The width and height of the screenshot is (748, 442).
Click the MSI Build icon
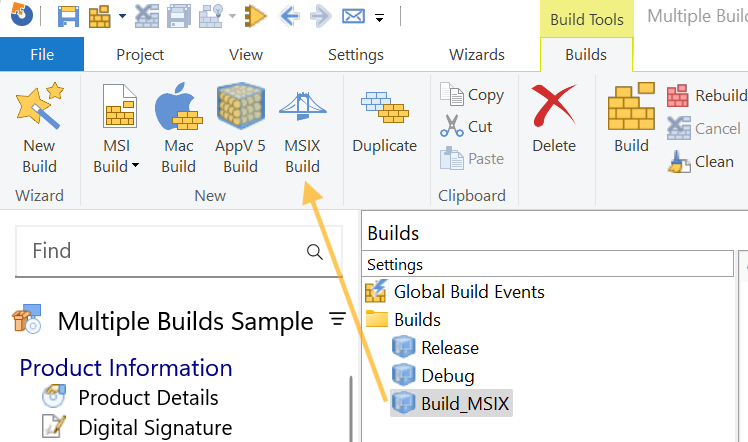(120, 107)
